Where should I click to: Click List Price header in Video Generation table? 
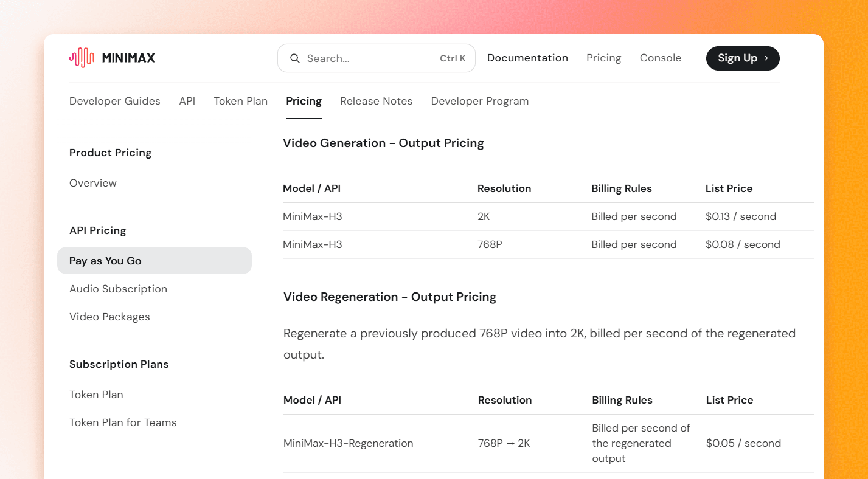(729, 188)
